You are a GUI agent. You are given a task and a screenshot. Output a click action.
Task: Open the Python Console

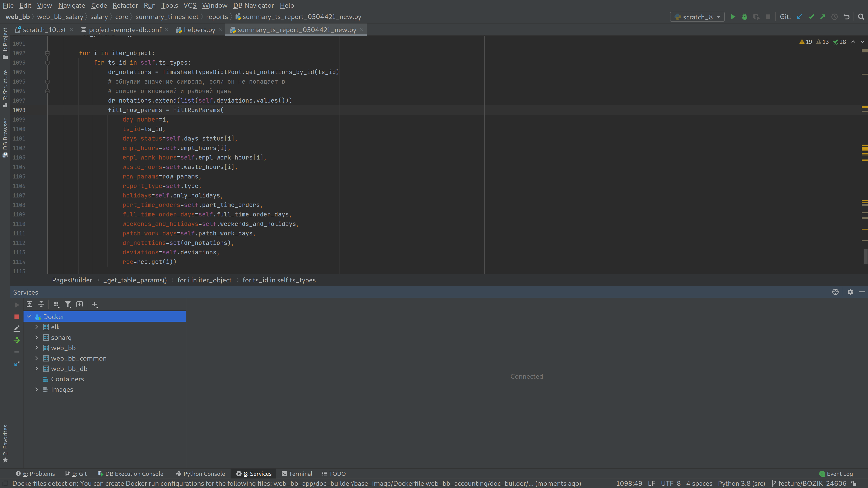(x=200, y=474)
